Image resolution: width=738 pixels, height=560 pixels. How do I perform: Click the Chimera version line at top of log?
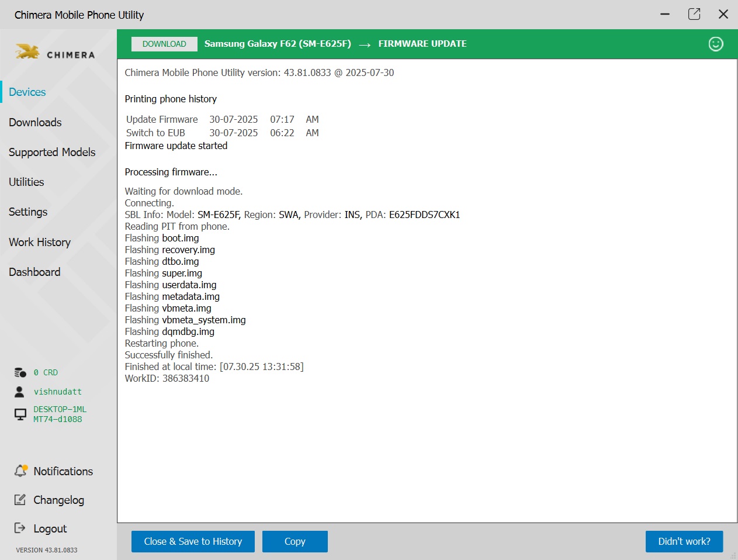[259, 72]
